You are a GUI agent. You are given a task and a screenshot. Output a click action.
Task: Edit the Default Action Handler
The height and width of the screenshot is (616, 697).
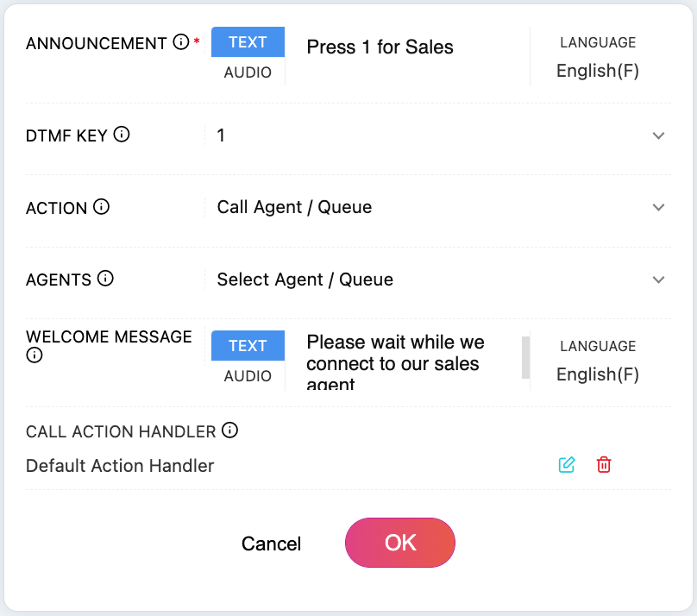tap(567, 465)
